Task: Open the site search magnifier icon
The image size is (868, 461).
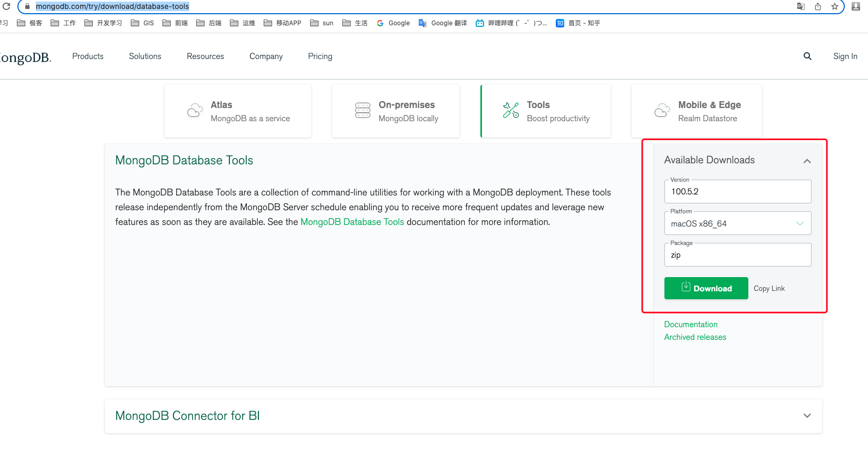Action: point(807,56)
